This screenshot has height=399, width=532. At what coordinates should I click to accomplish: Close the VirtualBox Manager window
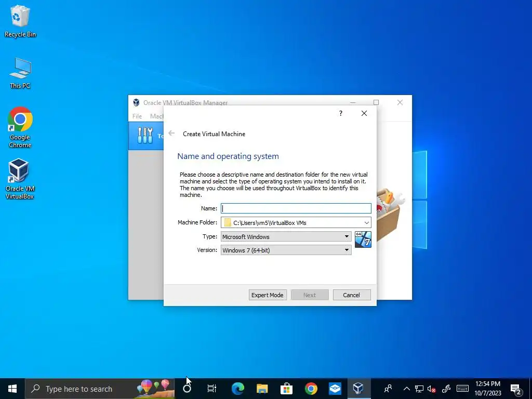[x=400, y=102]
